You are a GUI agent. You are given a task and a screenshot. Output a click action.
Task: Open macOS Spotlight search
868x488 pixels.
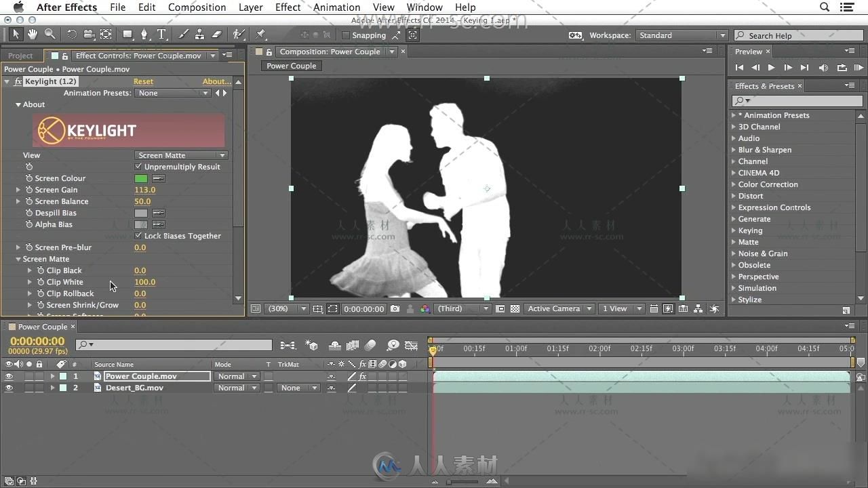tap(825, 7)
